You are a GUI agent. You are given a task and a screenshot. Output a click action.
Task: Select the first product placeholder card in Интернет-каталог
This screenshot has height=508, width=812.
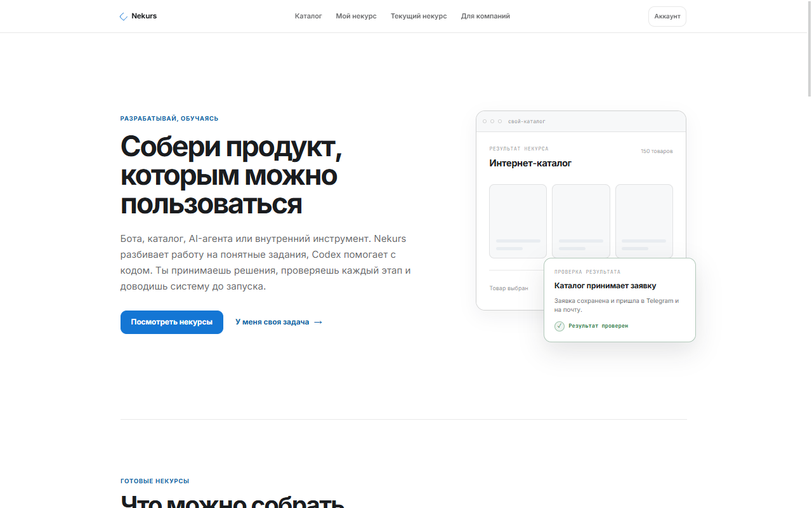point(518,221)
